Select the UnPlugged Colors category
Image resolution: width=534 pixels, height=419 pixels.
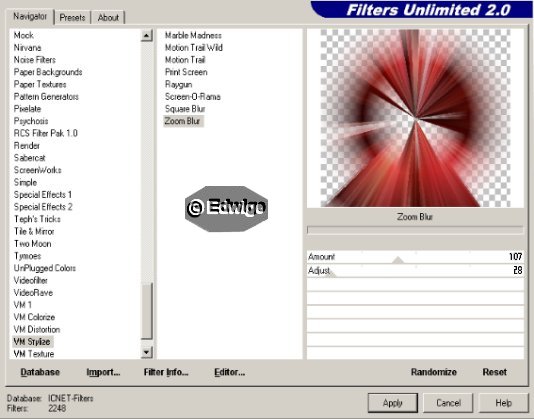(x=45, y=268)
